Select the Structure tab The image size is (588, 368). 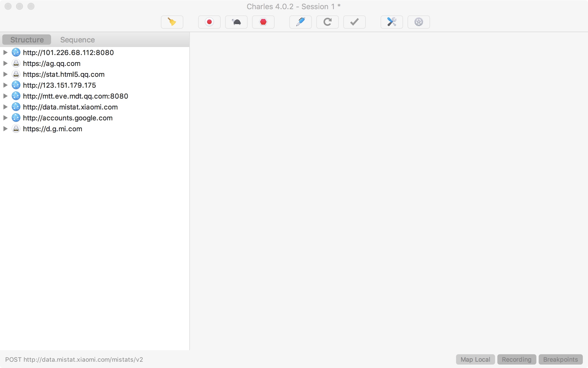(x=27, y=40)
